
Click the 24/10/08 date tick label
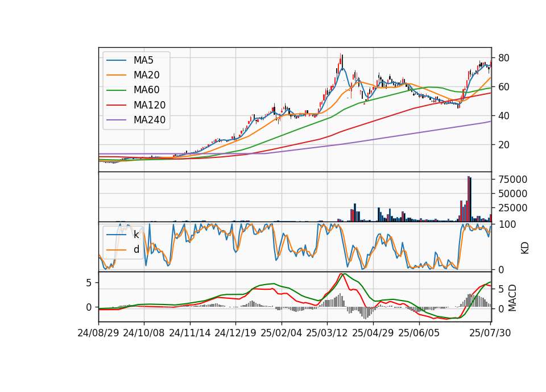[x=144, y=333]
